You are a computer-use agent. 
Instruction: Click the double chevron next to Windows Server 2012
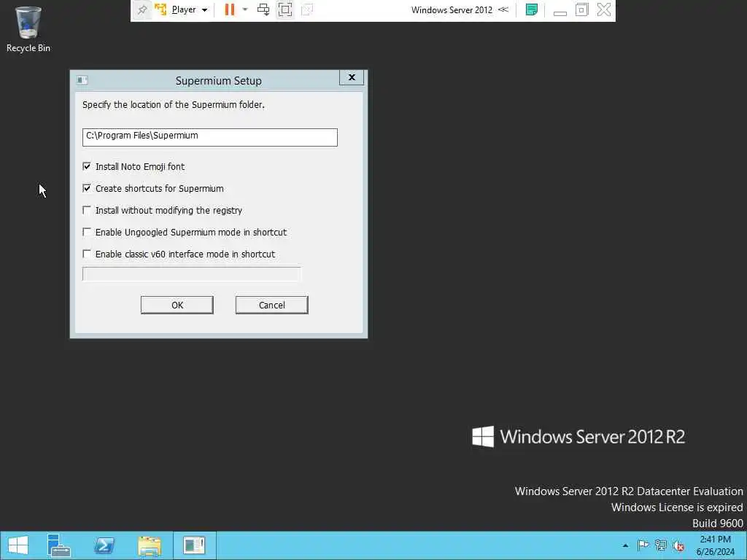pyautogui.click(x=503, y=9)
